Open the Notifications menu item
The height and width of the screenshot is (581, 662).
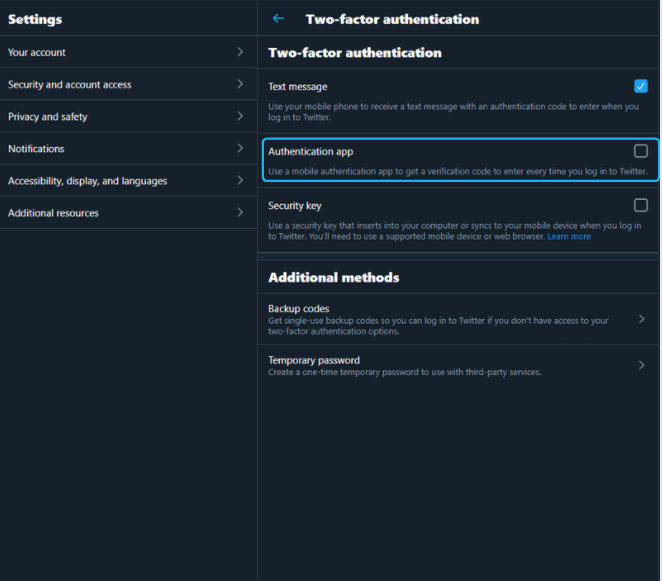(128, 148)
